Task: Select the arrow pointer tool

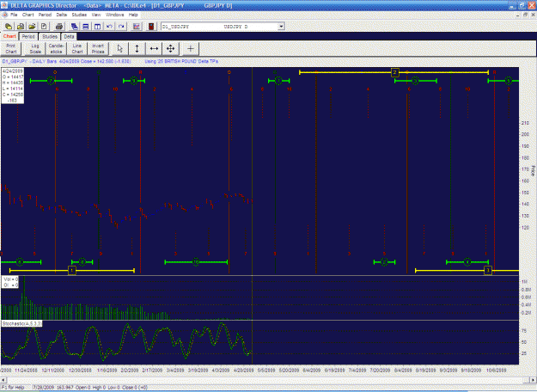Action: (x=120, y=49)
